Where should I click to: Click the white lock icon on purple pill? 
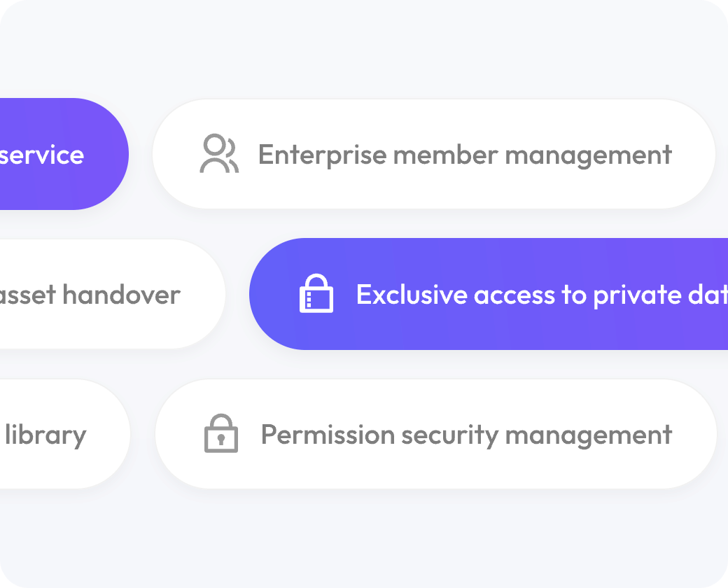[x=316, y=293]
